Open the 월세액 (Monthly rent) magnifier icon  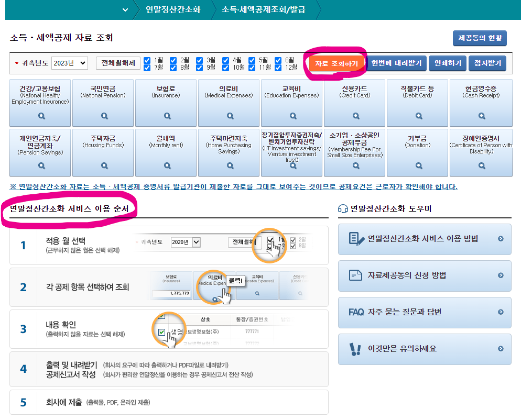(x=168, y=165)
